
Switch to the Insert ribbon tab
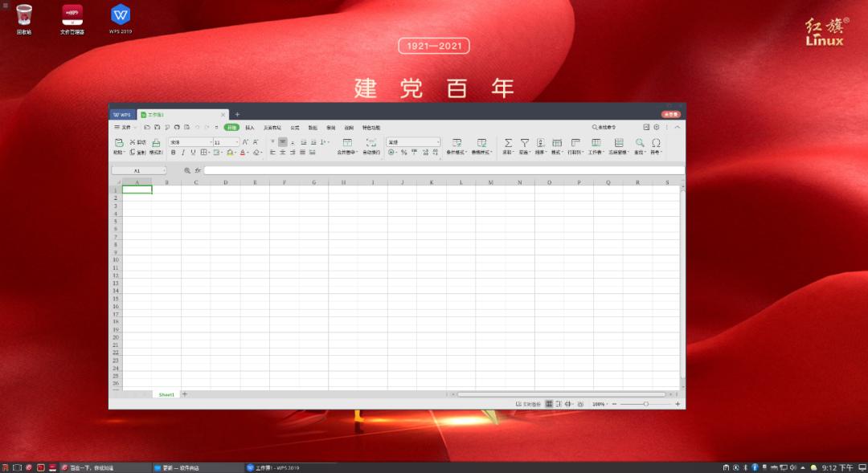(250, 127)
